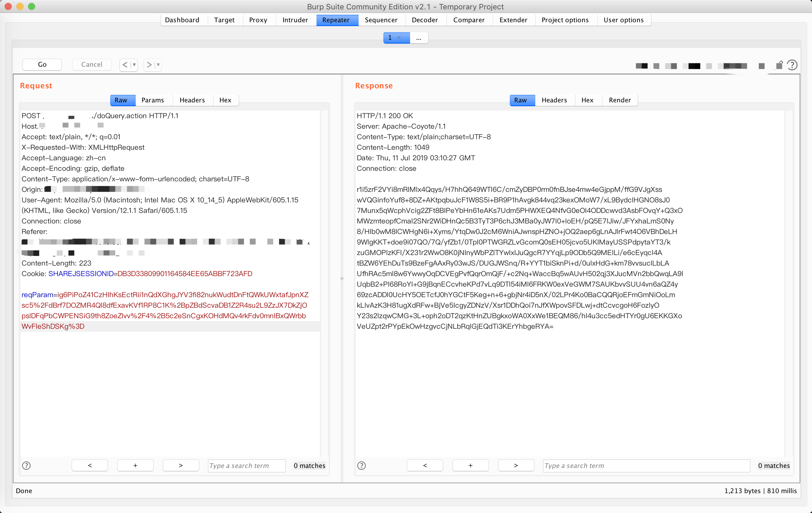Expand the forward history dropdown arrow
Screen dimensions: 812x513
[x=158, y=64]
